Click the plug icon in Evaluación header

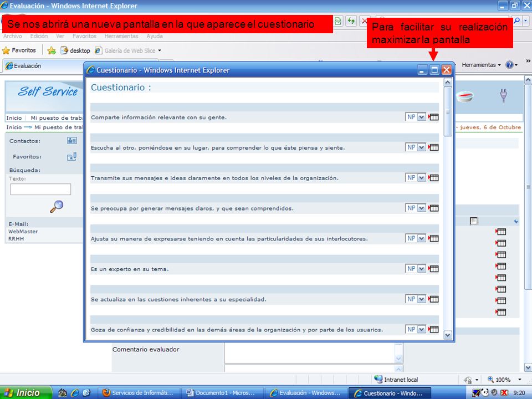point(504,95)
